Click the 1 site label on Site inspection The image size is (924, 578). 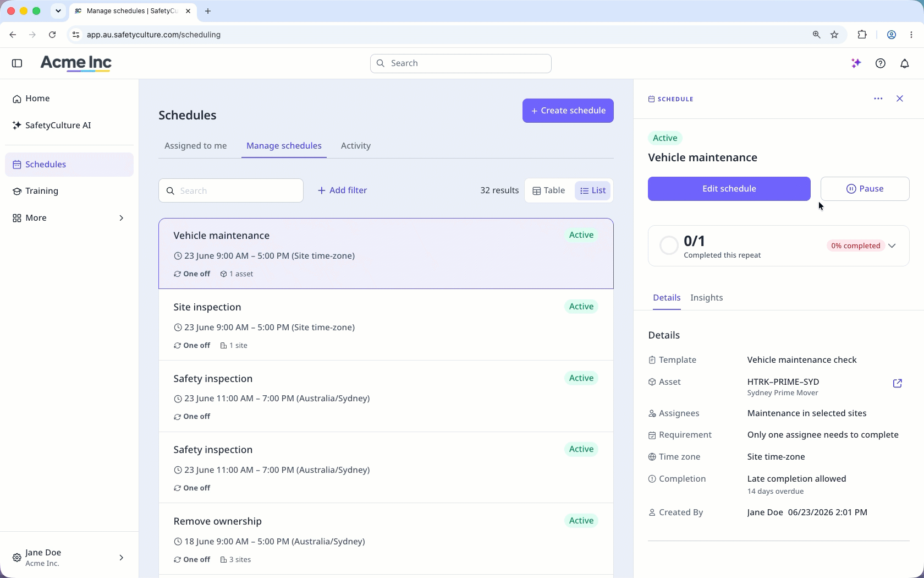(x=234, y=346)
